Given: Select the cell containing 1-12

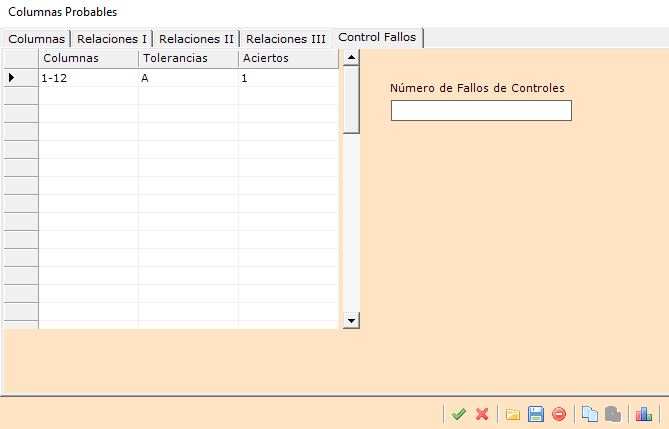Looking at the screenshot, I should point(88,78).
